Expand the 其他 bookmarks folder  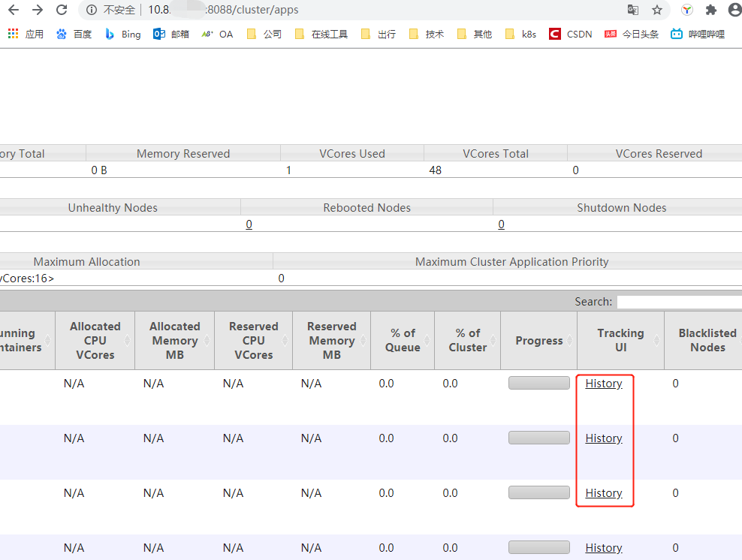(474, 34)
